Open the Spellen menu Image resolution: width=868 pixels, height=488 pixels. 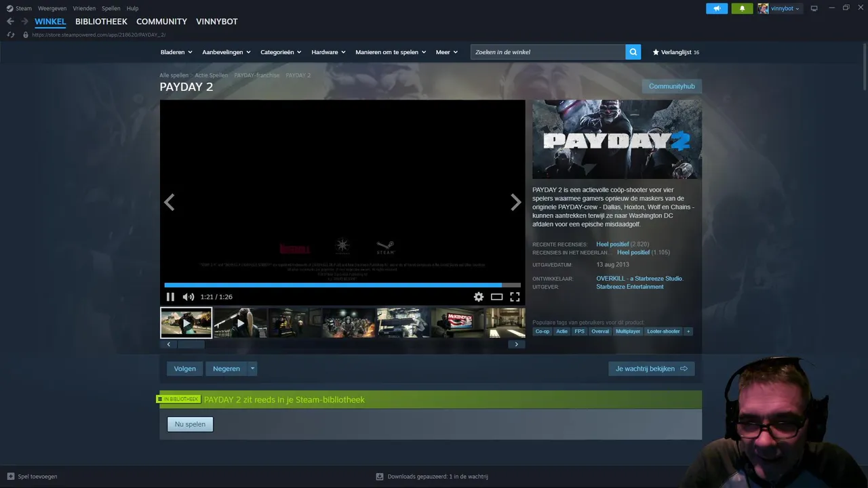(x=111, y=8)
